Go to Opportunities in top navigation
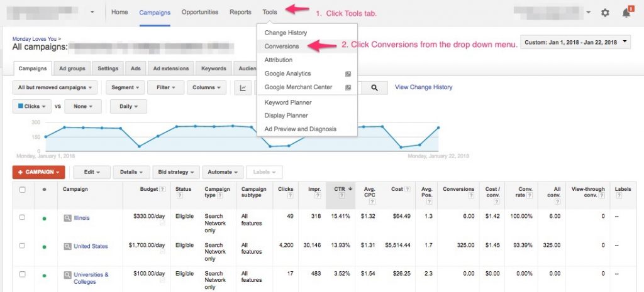 pos(200,13)
